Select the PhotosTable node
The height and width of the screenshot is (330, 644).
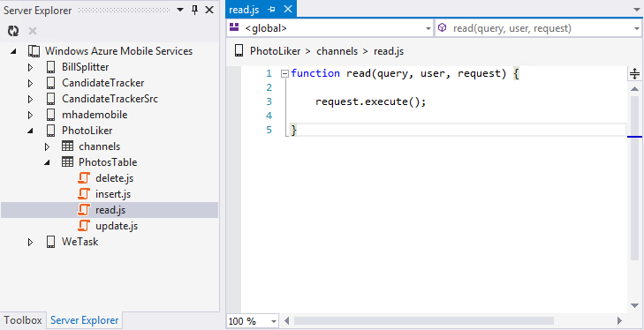pyautogui.click(x=108, y=162)
